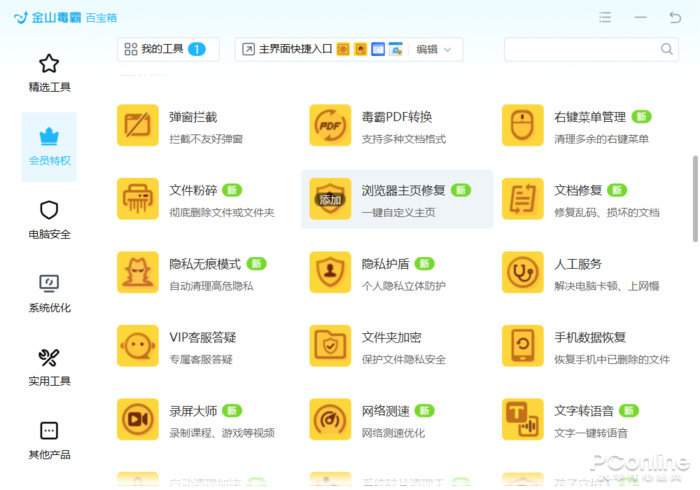Click the 浏览器主页修复 title text

pos(403,191)
